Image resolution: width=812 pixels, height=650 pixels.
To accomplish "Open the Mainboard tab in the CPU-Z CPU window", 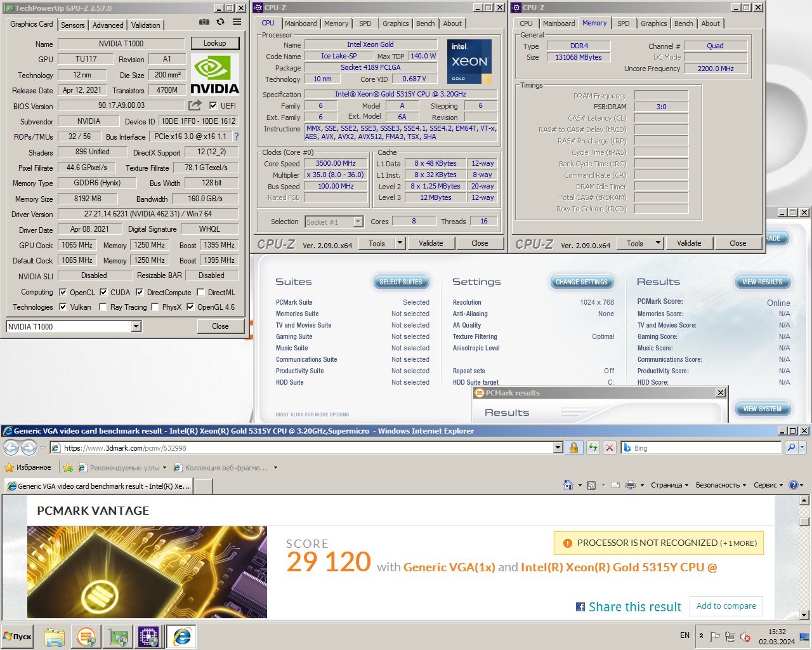I will 301,23.
